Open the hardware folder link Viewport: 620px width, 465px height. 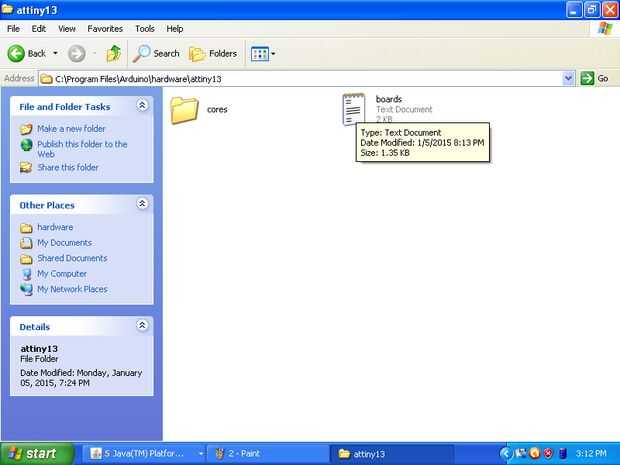(x=55, y=227)
